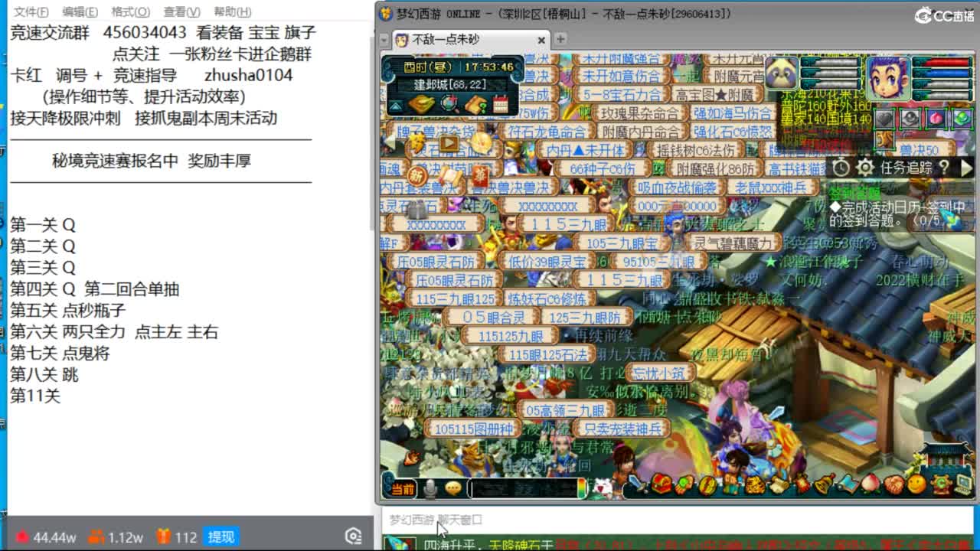Open the world map gold tray icon
The image size is (980, 551).
click(421, 104)
